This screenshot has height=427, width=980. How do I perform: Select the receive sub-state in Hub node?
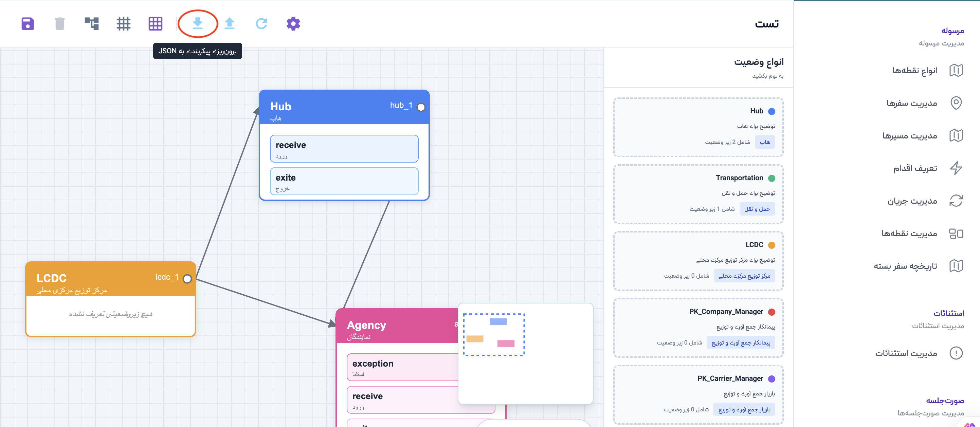coord(344,149)
